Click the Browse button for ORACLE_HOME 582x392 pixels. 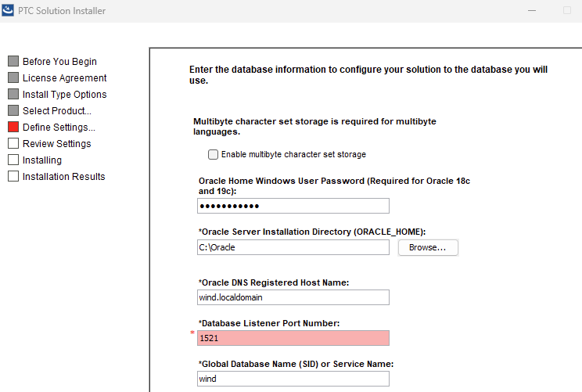[x=428, y=247]
